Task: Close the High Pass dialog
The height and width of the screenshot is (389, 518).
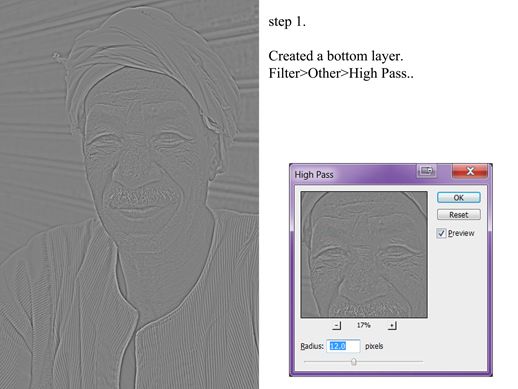Action: (470, 171)
